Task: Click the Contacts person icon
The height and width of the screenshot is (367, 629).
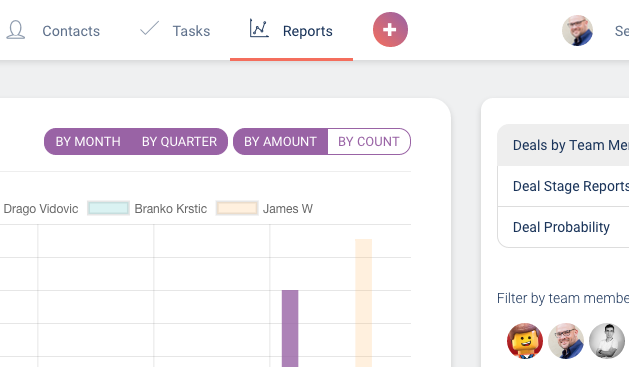Action: (16, 30)
